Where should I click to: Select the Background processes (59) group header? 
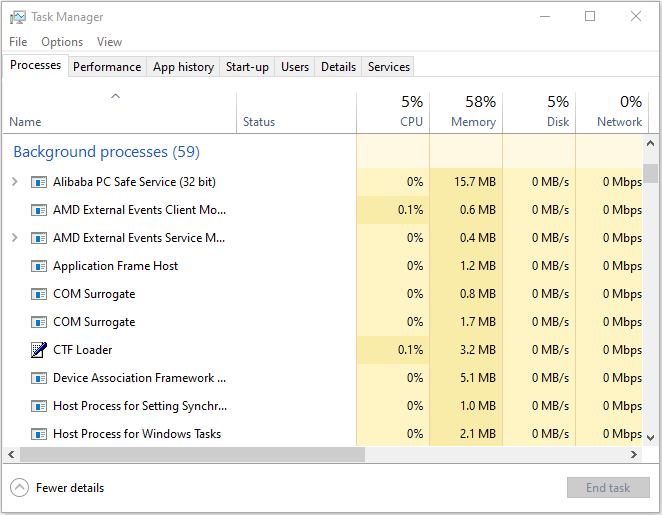107,152
